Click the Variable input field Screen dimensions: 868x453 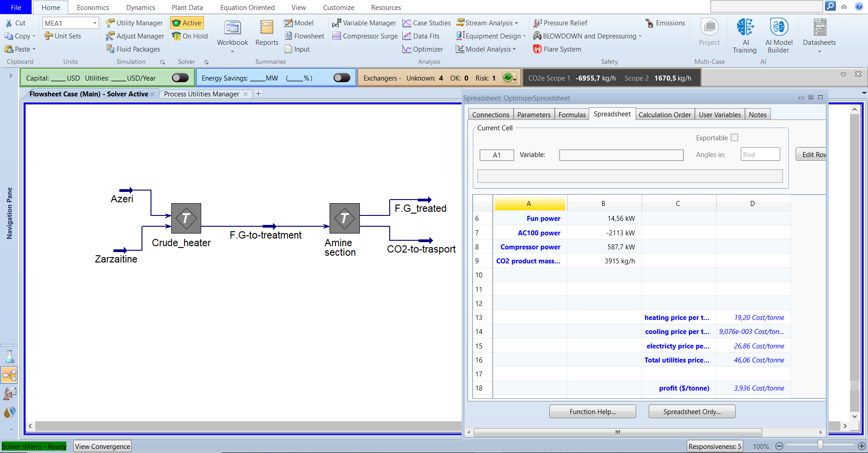click(621, 155)
